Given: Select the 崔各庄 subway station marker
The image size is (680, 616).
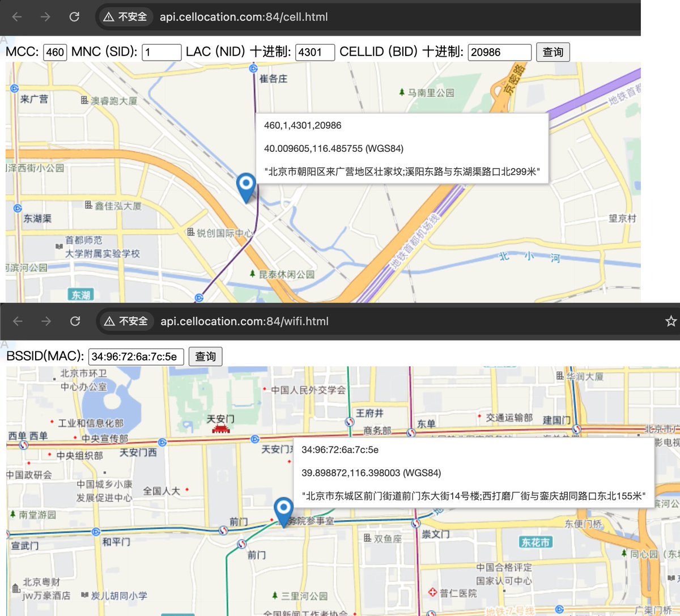Looking at the screenshot, I should (x=253, y=69).
